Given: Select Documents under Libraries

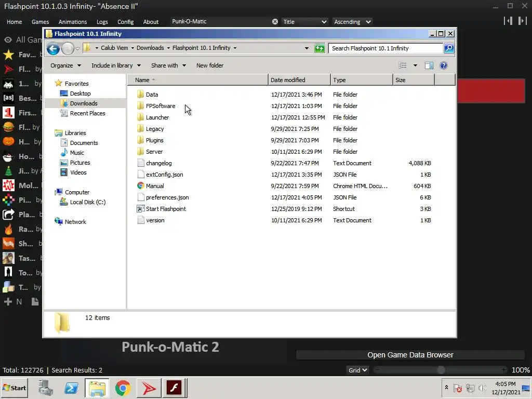Looking at the screenshot, I should [84, 143].
